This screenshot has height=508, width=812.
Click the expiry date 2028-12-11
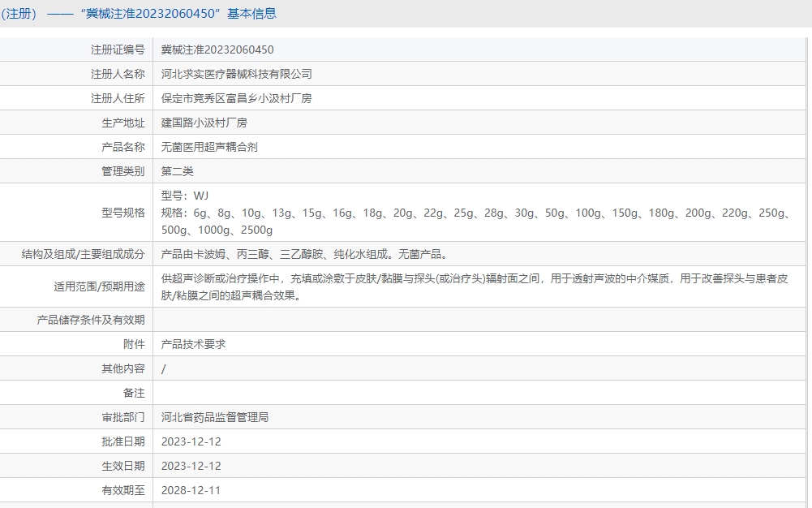(191, 490)
